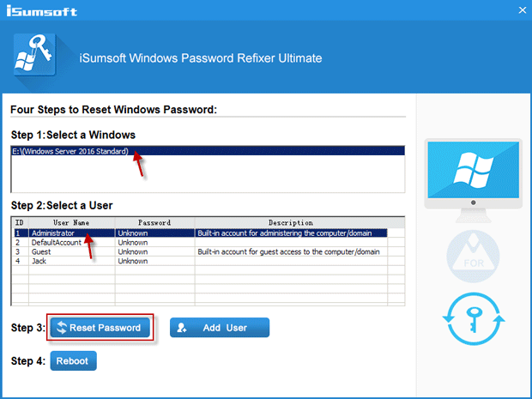The height and width of the screenshot is (399, 532).
Task: Select the Guest user row
Action: [200, 251]
